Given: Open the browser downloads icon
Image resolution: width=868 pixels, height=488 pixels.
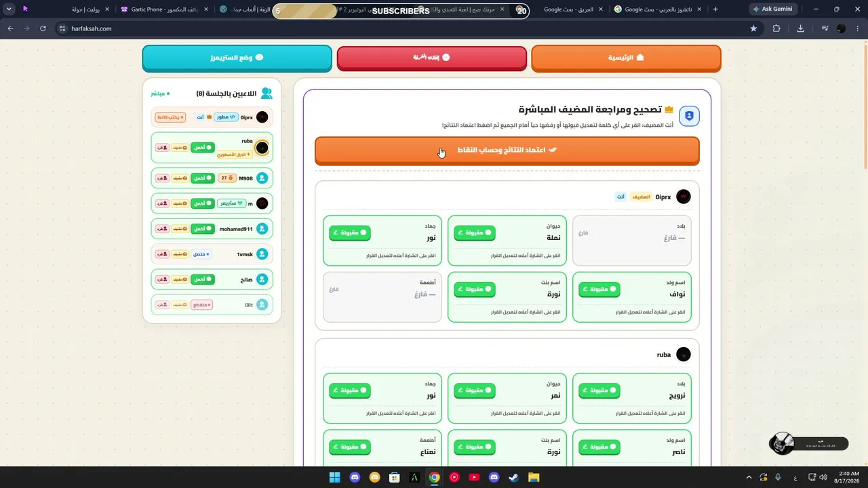Looking at the screenshot, I should coord(801,28).
